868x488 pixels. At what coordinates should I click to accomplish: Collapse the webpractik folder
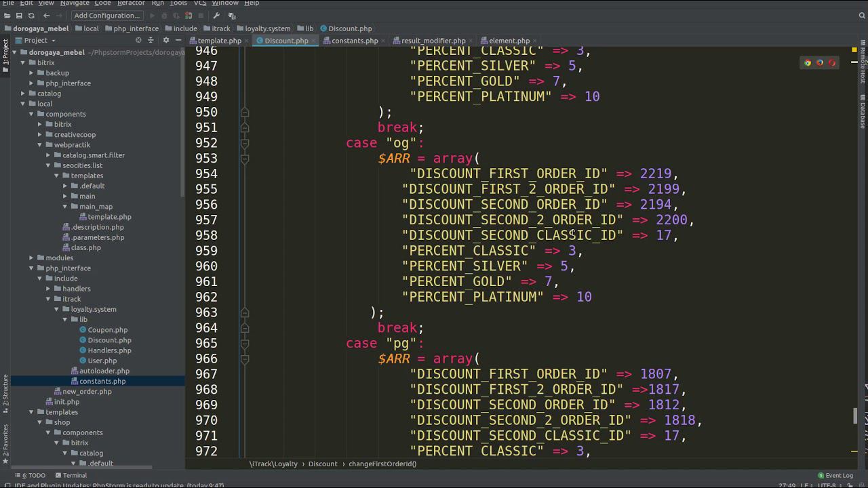click(x=39, y=144)
